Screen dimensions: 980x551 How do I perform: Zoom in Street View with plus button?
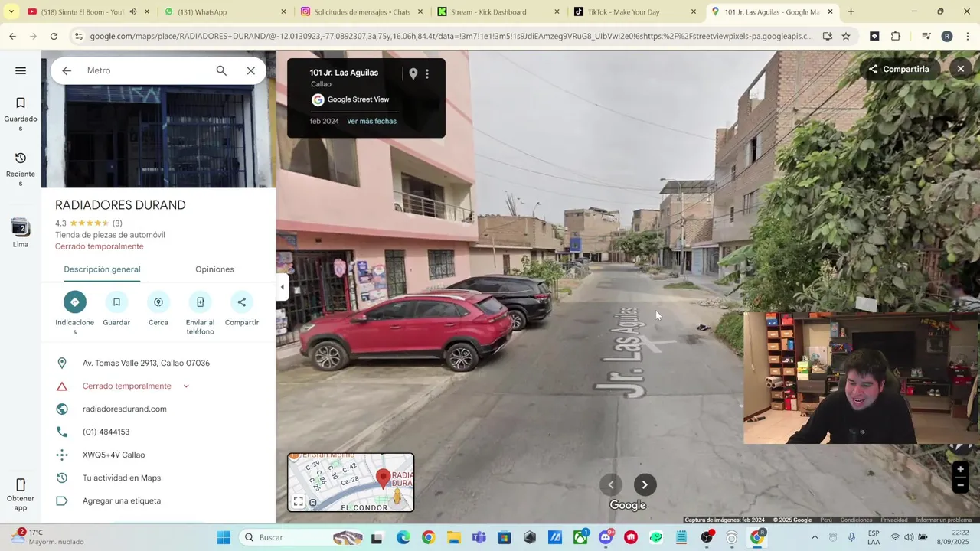coord(960,470)
